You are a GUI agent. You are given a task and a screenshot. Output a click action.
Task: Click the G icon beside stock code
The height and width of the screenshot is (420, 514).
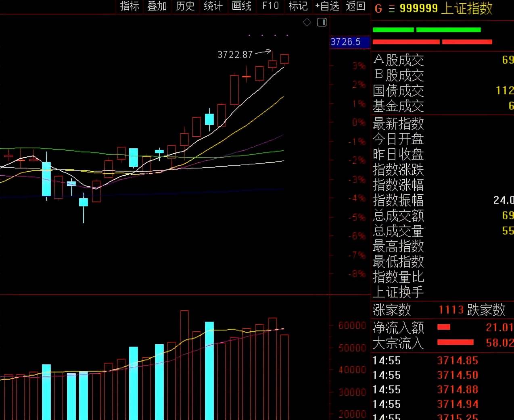tap(378, 8)
